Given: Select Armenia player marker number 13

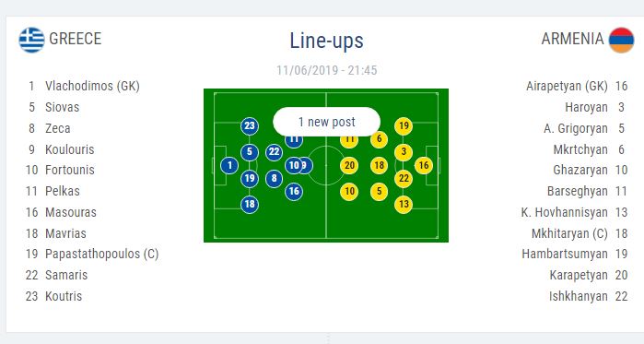Looking at the screenshot, I should [x=404, y=204].
